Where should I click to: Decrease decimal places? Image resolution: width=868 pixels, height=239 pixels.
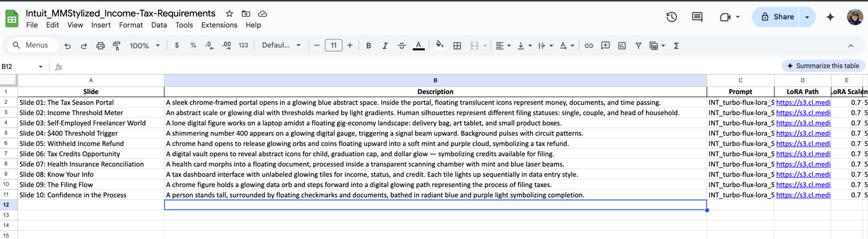210,46
